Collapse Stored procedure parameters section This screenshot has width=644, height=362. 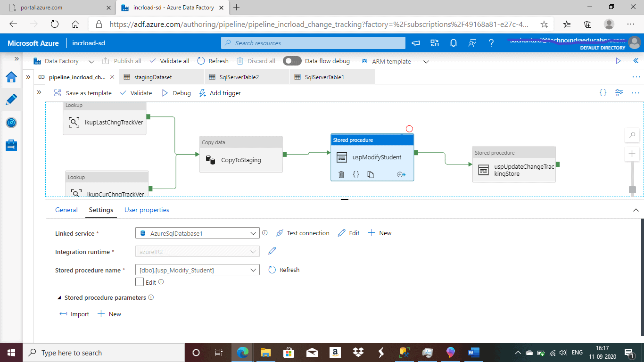point(59,298)
